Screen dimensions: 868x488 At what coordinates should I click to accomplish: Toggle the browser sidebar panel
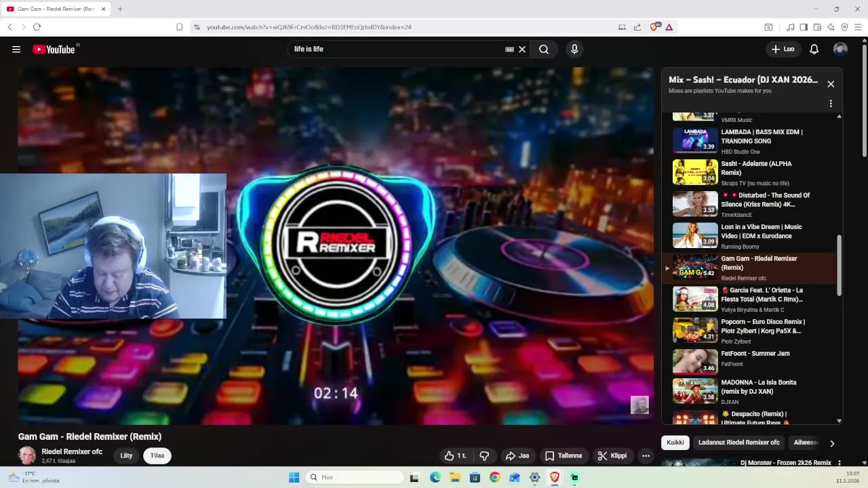click(x=804, y=27)
